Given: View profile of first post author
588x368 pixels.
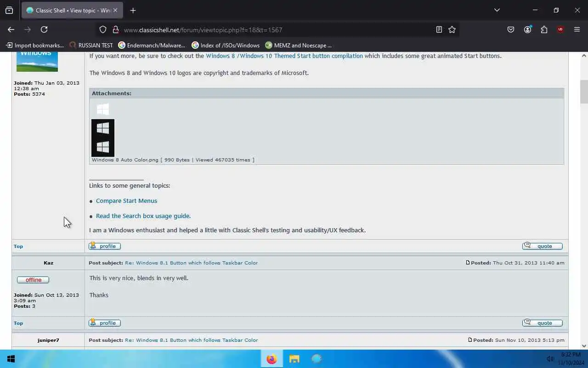Looking at the screenshot, I should [105, 246].
